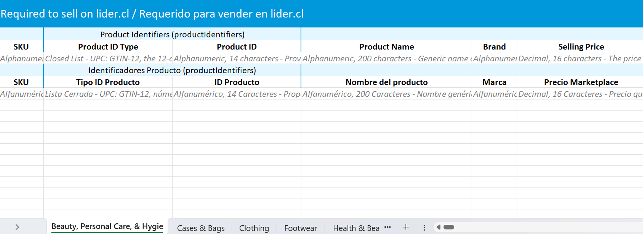Click the Product Identifiers (productIdentifiers) group header
644x234 pixels.
tap(172, 34)
